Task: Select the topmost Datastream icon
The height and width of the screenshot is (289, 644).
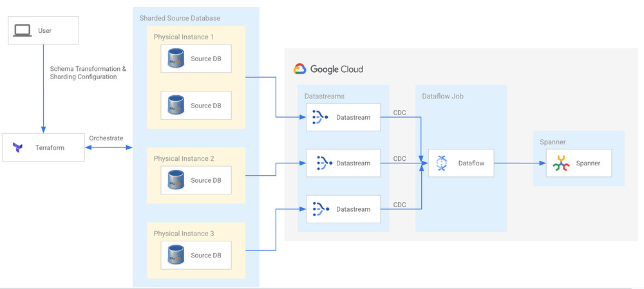Action: (x=320, y=117)
